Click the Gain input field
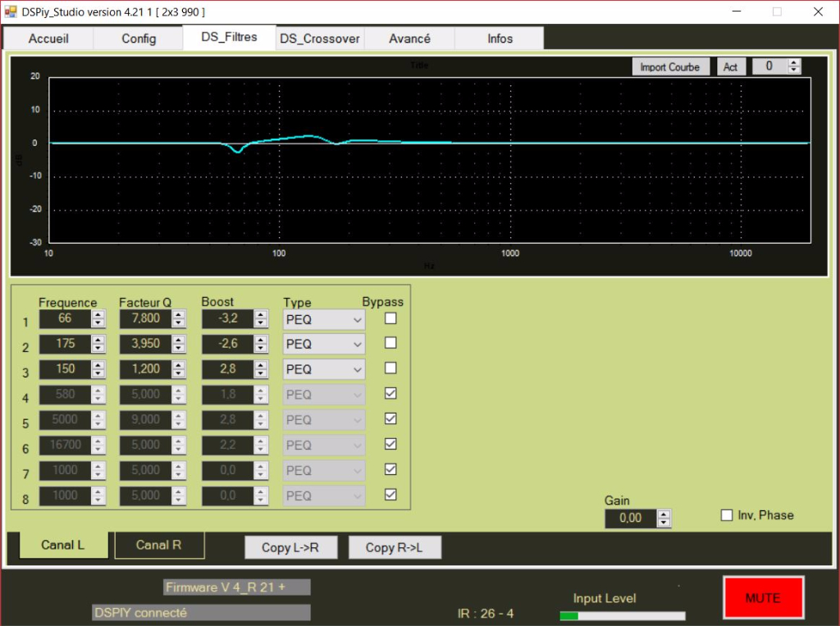Image resolution: width=840 pixels, height=626 pixels. [x=631, y=518]
